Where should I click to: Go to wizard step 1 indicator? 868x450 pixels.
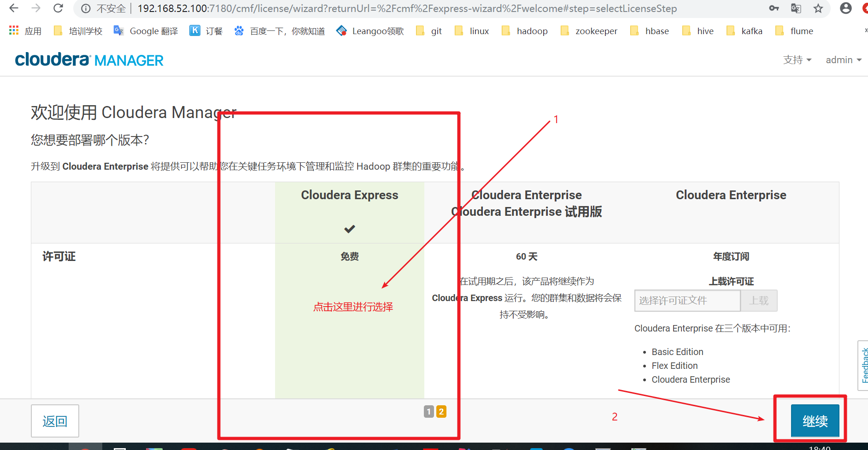point(429,411)
